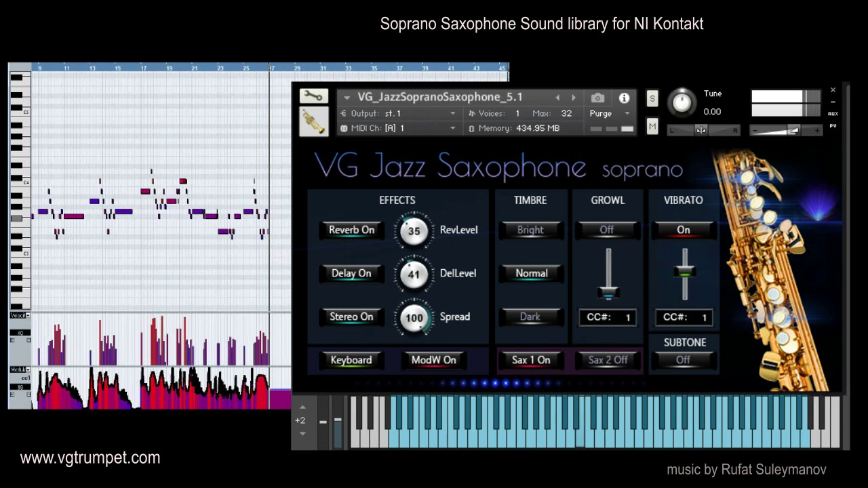Select the Normal timbre
The height and width of the screenshot is (488, 868).
pyautogui.click(x=530, y=274)
